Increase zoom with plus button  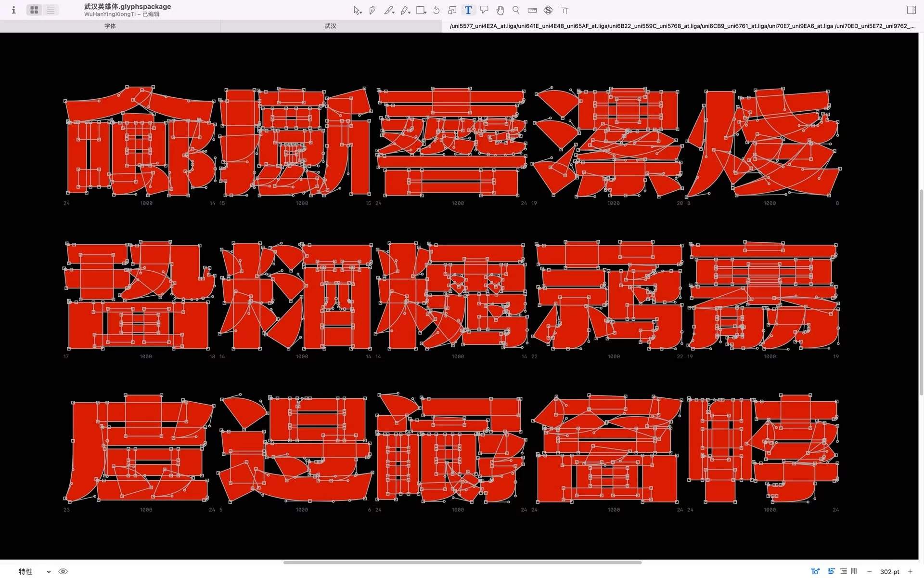click(910, 572)
